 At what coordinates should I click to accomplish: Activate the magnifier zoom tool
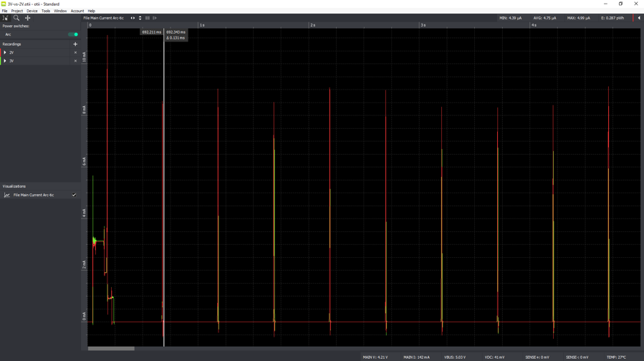click(x=16, y=18)
